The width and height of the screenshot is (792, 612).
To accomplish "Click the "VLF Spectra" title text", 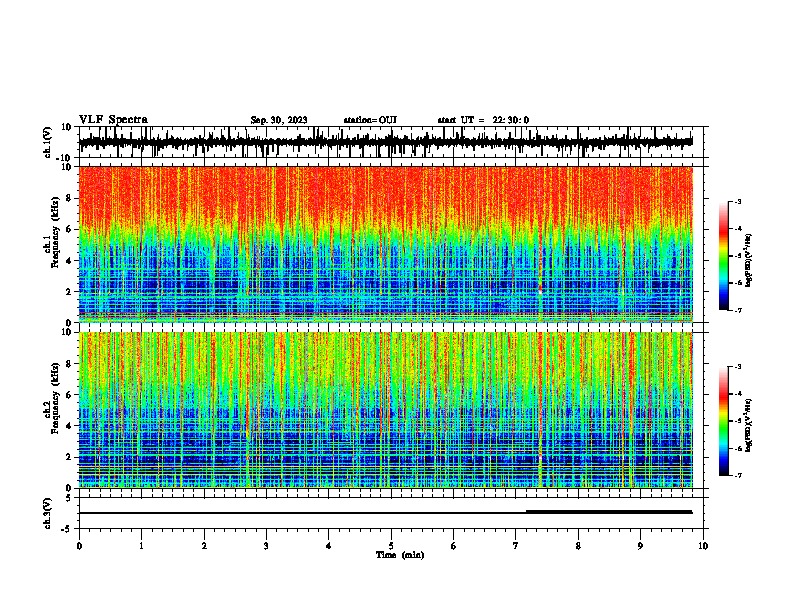I will point(113,120).
